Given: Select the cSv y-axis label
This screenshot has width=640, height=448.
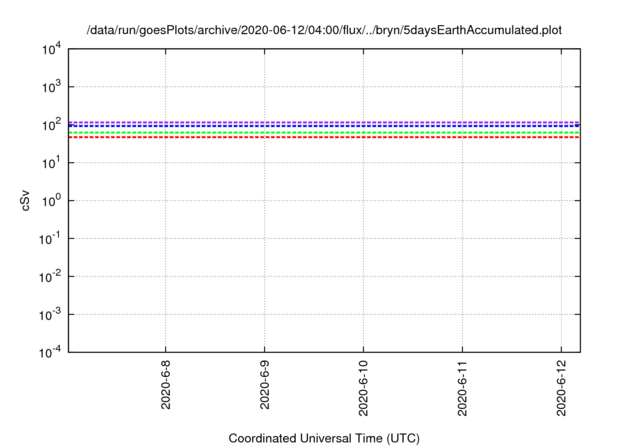Looking at the screenshot, I should 25,200.
